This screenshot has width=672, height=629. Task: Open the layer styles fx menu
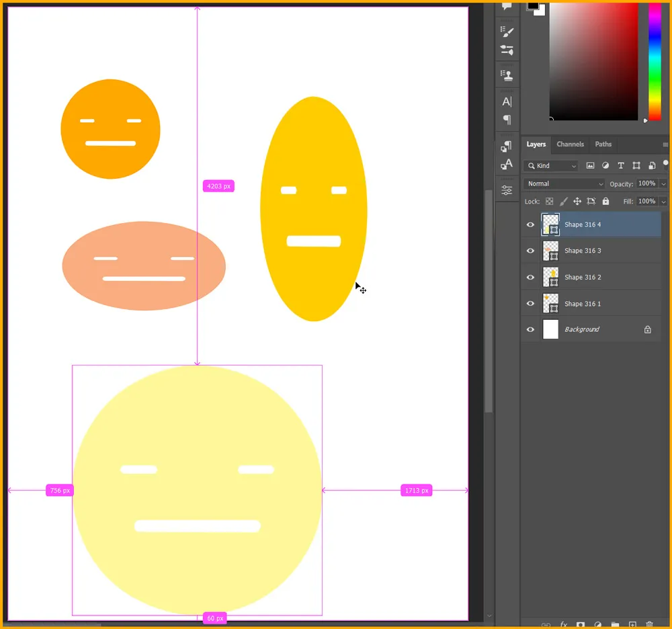click(564, 624)
